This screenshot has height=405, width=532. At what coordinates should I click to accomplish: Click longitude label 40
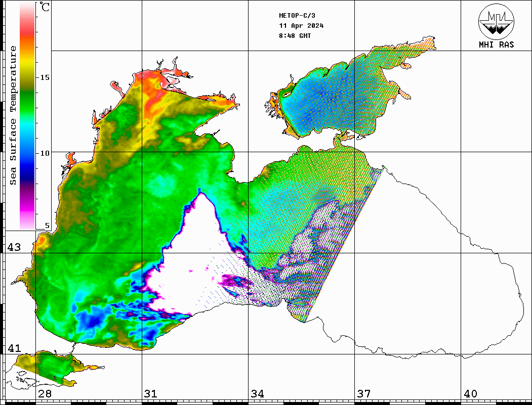(x=470, y=393)
